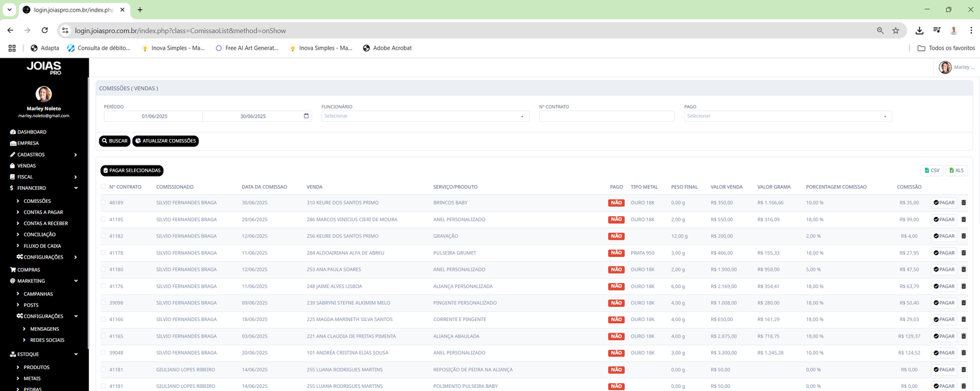Open the Vendas sidebar menu item

pos(26,165)
